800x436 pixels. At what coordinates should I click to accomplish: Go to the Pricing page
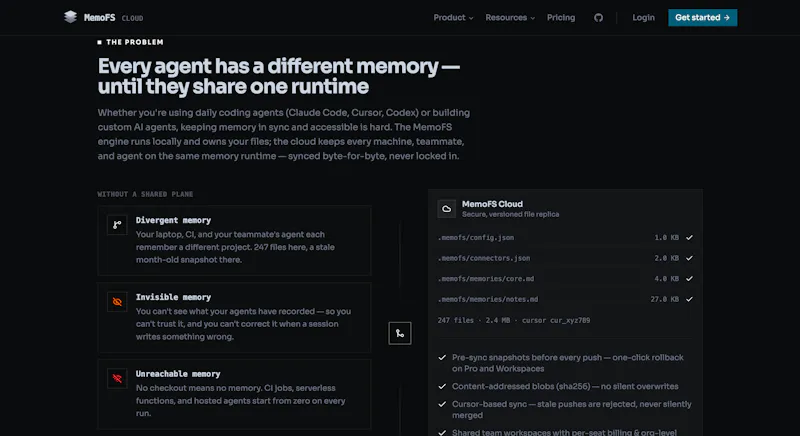pos(561,18)
